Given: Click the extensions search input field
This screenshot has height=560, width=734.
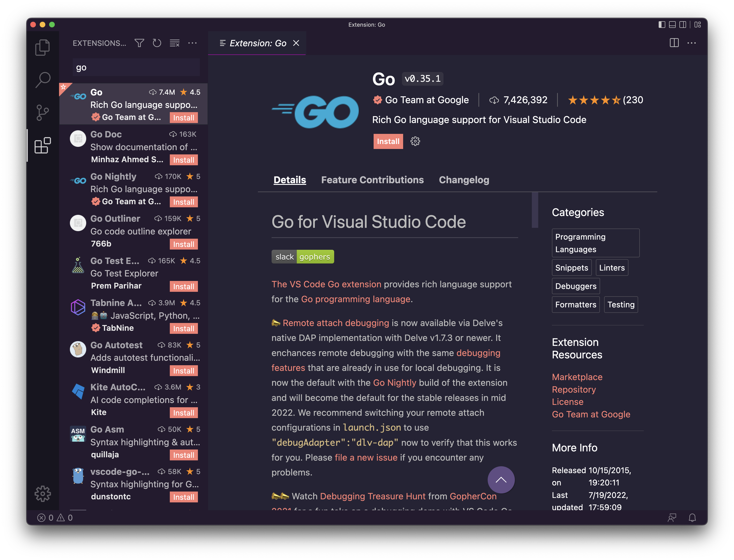Looking at the screenshot, I should pyautogui.click(x=136, y=68).
